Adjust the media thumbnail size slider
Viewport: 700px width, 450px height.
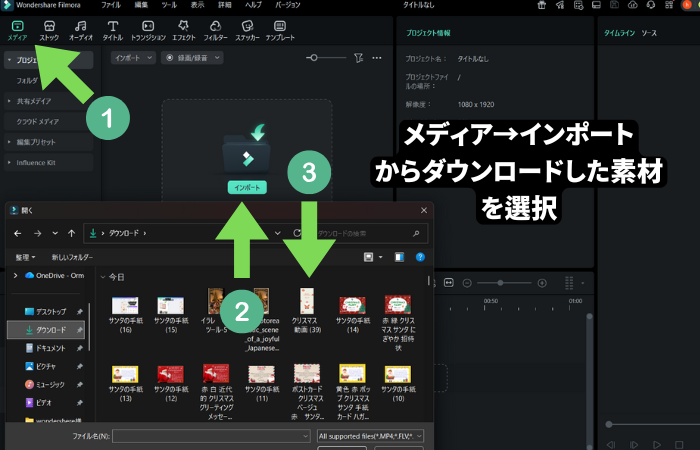(x=314, y=59)
